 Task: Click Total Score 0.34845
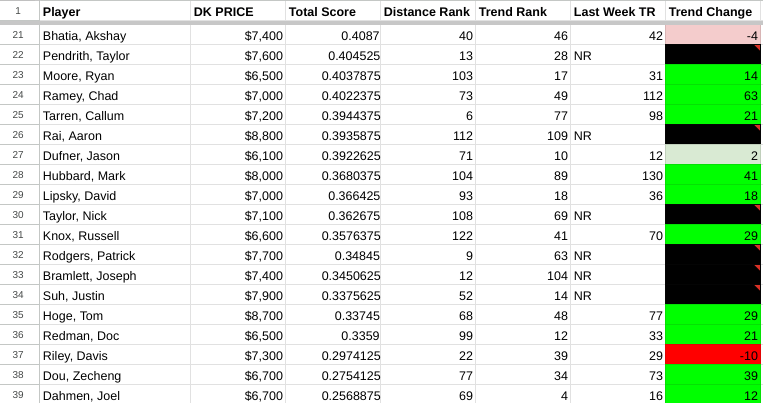332,255
